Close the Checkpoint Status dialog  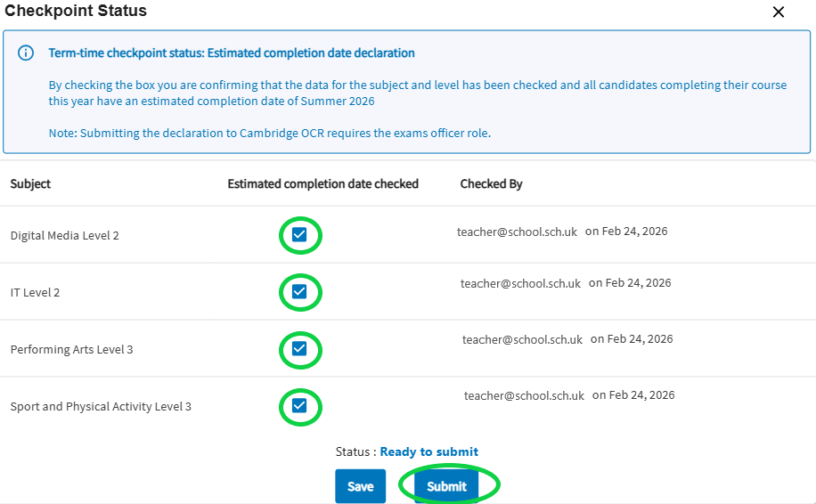[779, 12]
